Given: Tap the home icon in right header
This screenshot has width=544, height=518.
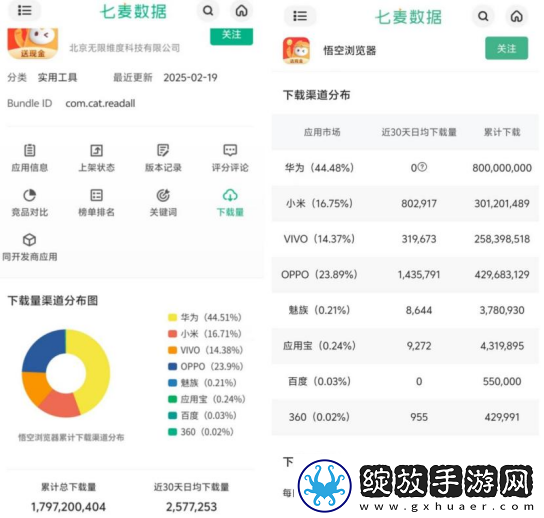Looking at the screenshot, I should (517, 16).
